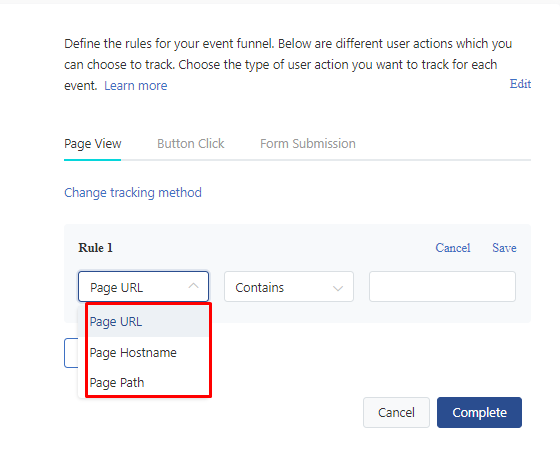The width and height of the screenshot is (560, 463).
Task: Cancel editing Rule 1
Action: coord(452,248)
